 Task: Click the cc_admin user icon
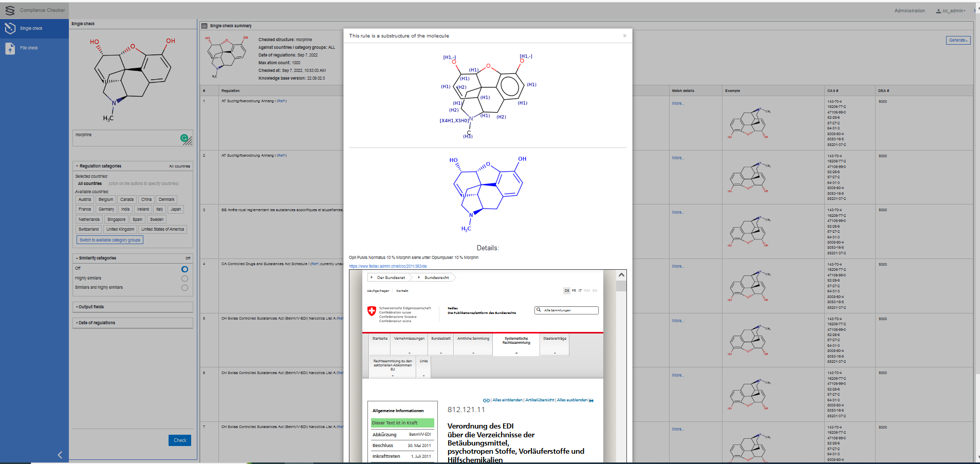point(938,11)
